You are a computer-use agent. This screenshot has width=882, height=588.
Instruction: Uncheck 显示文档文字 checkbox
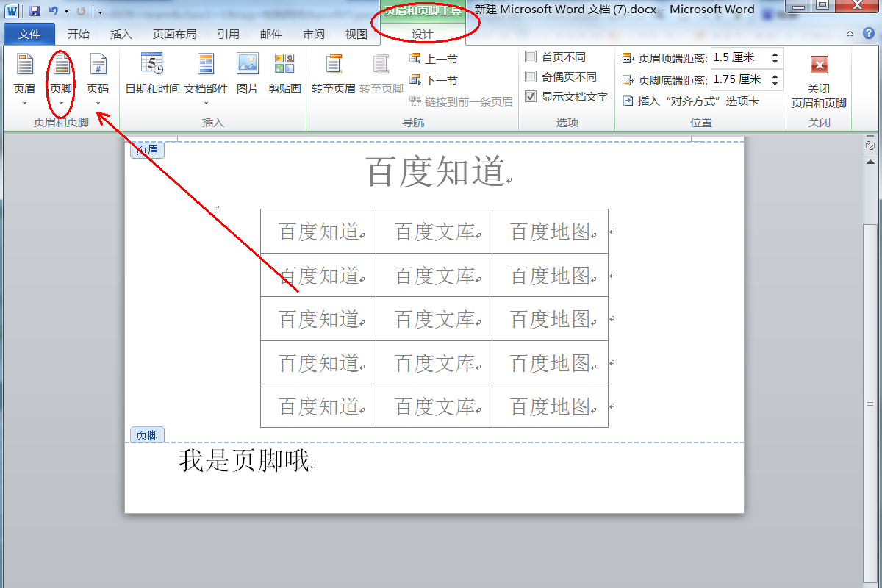531,96
